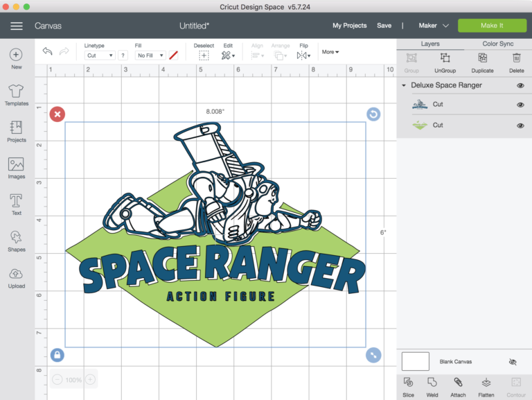Select the Text tool
This screenshot has width=532, height=400.
click(17, 205)
